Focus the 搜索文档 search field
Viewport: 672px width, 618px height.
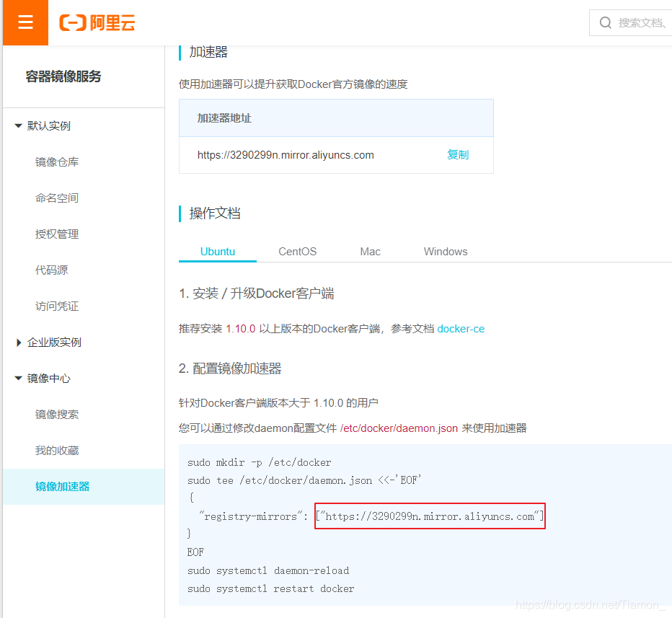coord(631,22)
